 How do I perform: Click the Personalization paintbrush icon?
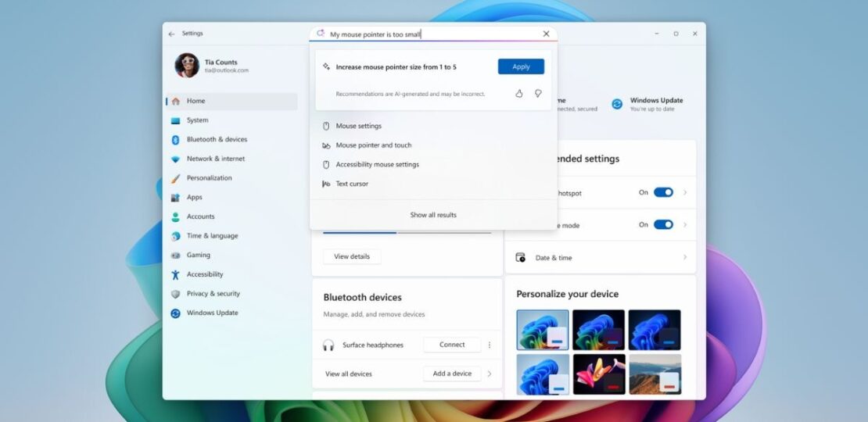coord(175,179)
